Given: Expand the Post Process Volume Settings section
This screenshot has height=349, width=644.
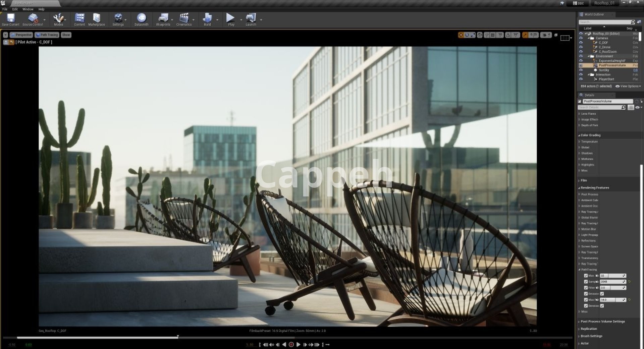Looking at the screenshot, I should coord(602,322).
